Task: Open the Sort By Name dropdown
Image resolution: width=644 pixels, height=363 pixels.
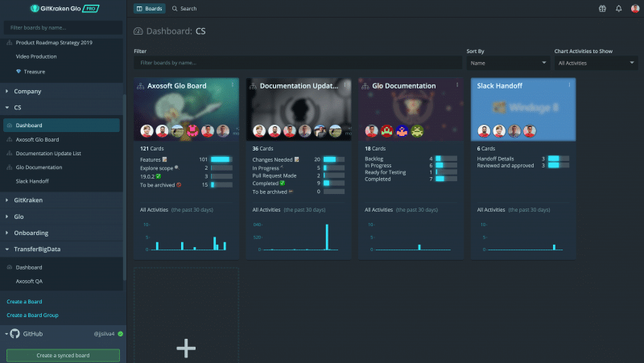Action: pos(508,63)
